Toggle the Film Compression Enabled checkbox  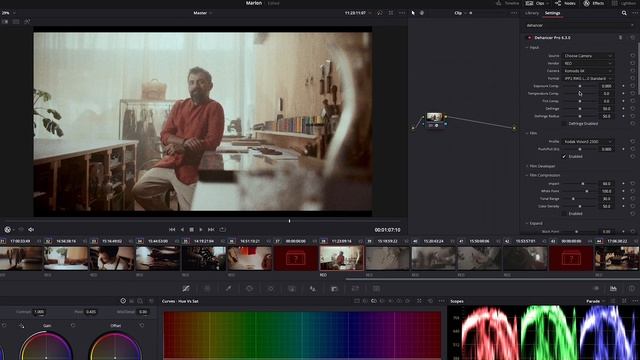click(564, 213)
